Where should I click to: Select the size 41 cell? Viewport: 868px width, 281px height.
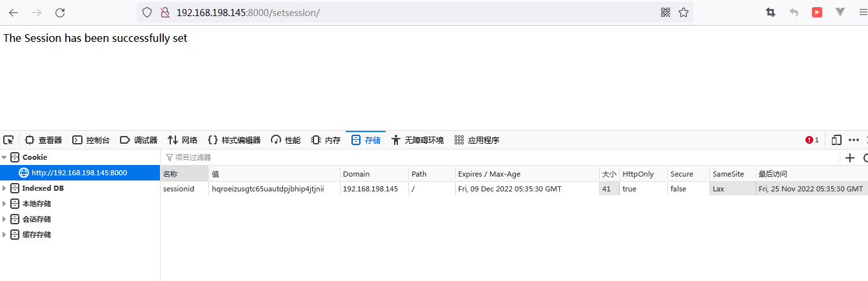coord(609,189)
